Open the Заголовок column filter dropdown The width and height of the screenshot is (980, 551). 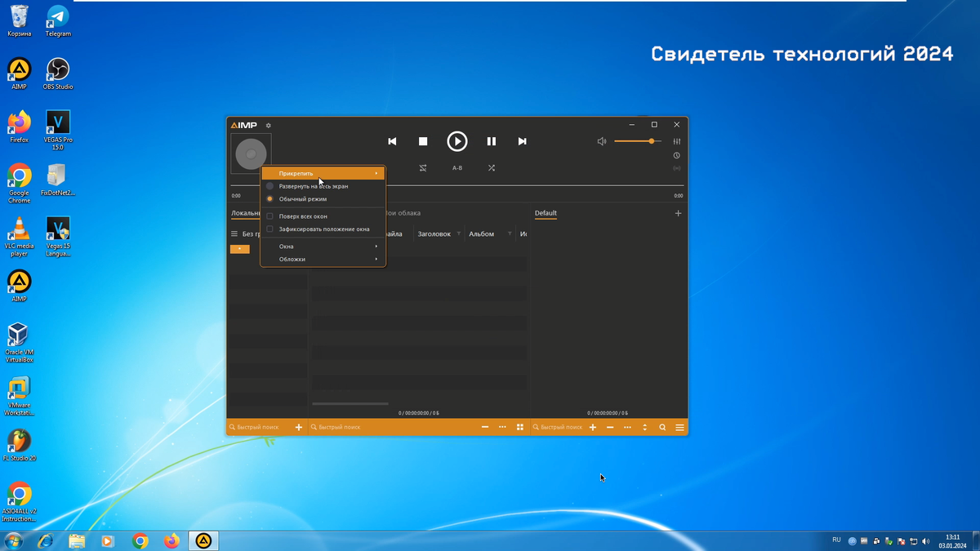pyautogui.click(x=458, y=234)
